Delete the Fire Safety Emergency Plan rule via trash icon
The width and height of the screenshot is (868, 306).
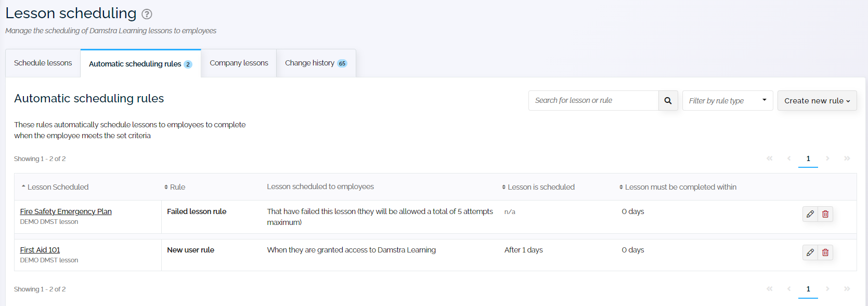pyautogui.click(x=825, y=214)
